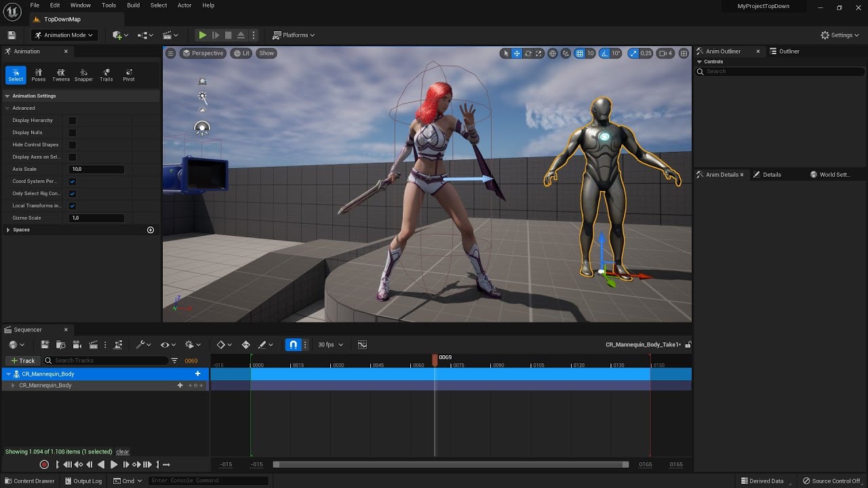This screenshot has height=488, width=868.
Task: Open the viewport hamburger options menu
Action: coord(171,54)
